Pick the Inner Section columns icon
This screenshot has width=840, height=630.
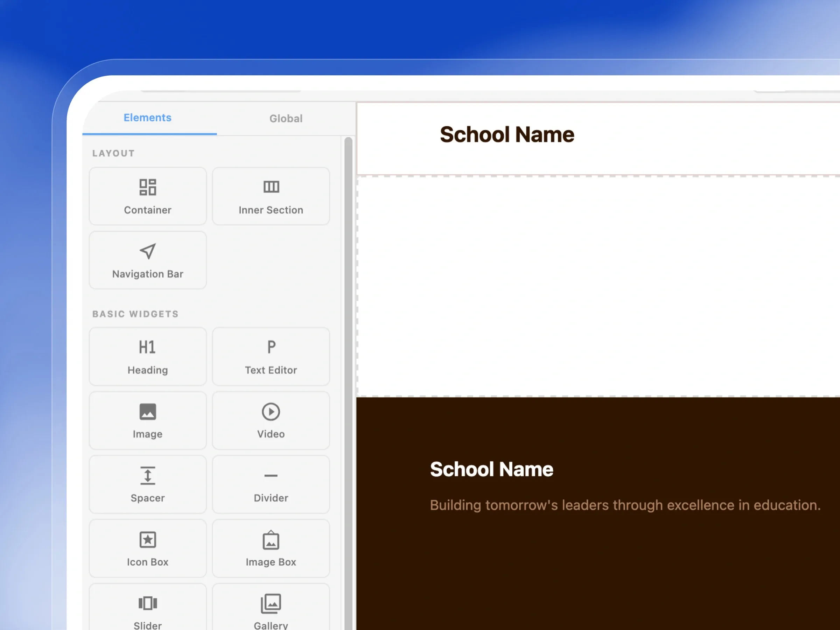click(x=271, y=187)
